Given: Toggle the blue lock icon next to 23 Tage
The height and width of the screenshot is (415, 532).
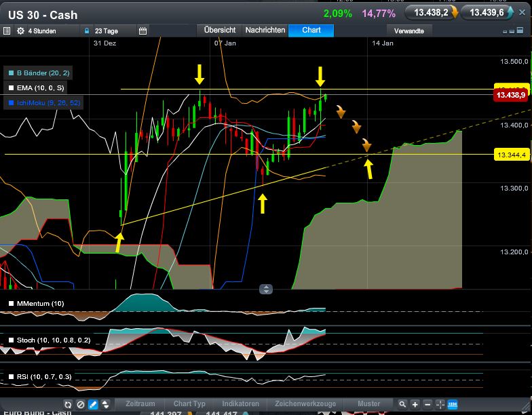Looking at the screenshot, I should coord(87,31).
